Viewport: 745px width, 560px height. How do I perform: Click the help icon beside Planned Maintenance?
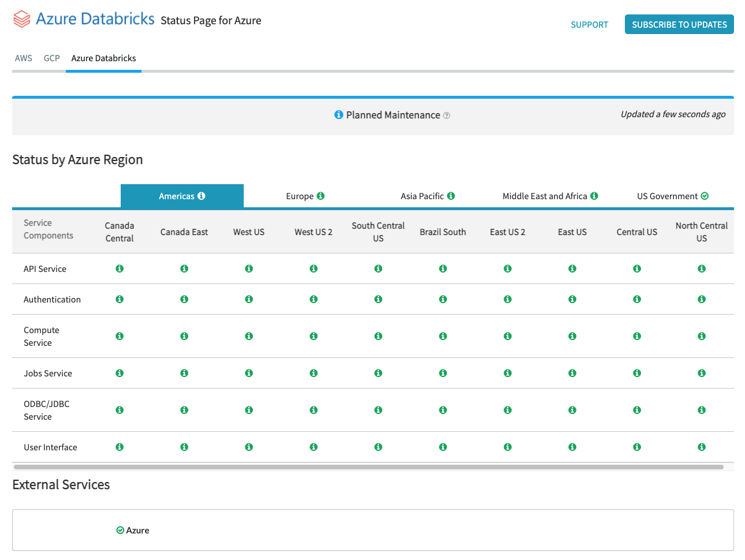tap(446, 115)
